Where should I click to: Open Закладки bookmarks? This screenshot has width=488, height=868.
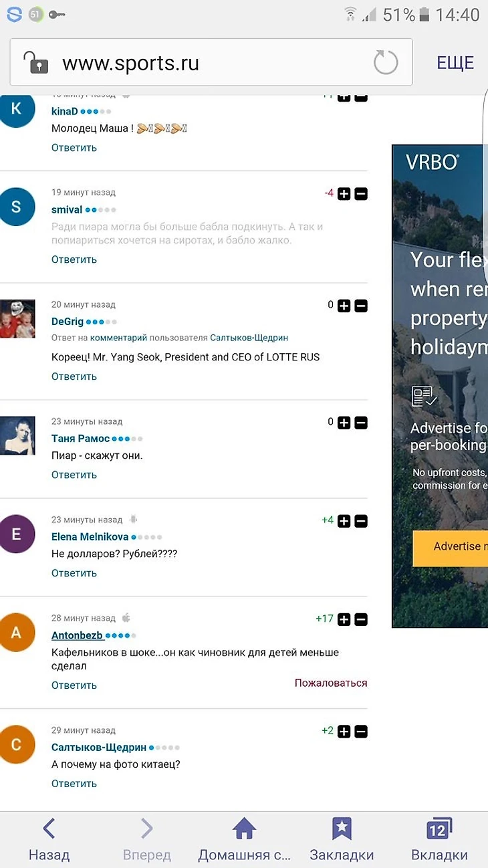pos(342,840)
